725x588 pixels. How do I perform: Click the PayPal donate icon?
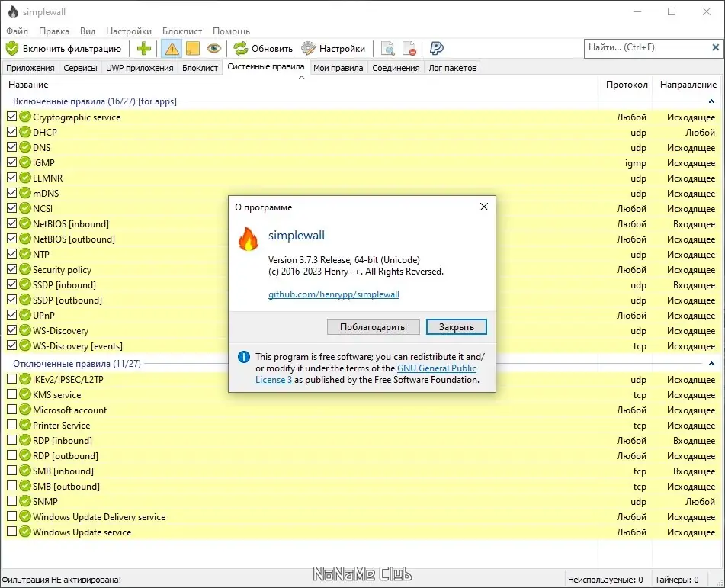coord(437,48)
